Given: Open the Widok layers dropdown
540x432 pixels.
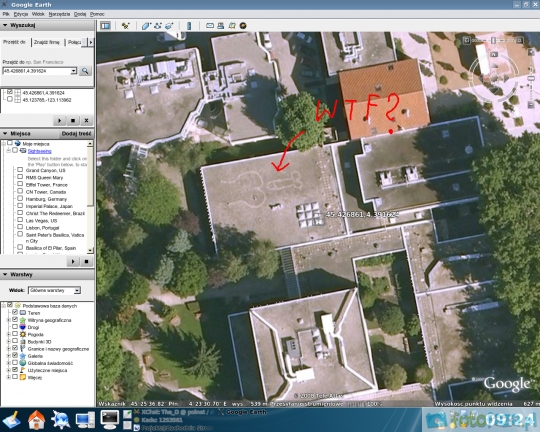Looking at the screenshot, I should [54, 290].
